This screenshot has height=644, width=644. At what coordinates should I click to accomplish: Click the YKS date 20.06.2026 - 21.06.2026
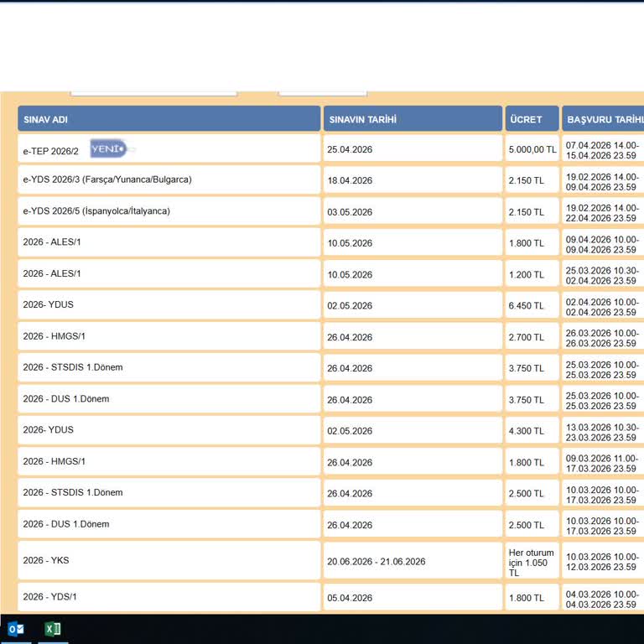tap(377, 562)
